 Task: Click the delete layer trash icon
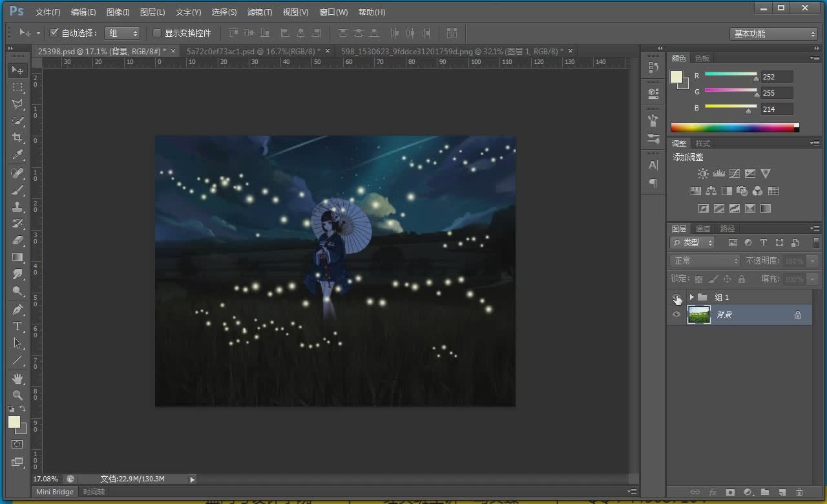tap(800, 492)
